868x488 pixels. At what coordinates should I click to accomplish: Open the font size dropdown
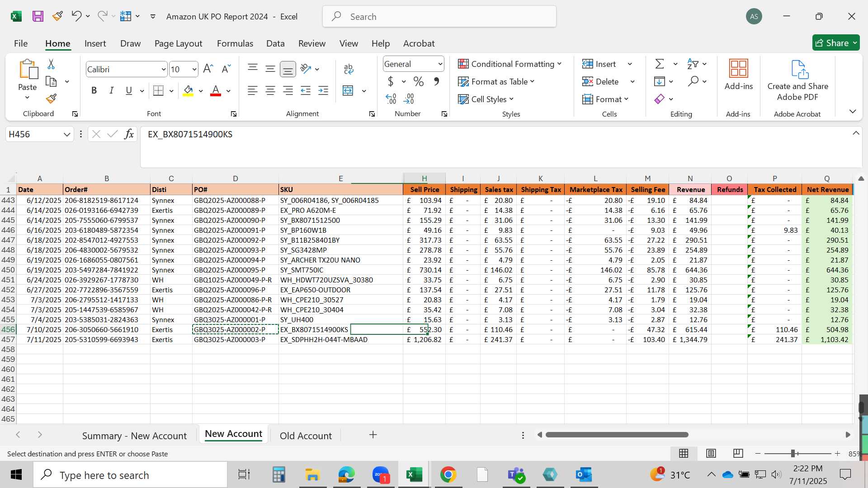194,70
